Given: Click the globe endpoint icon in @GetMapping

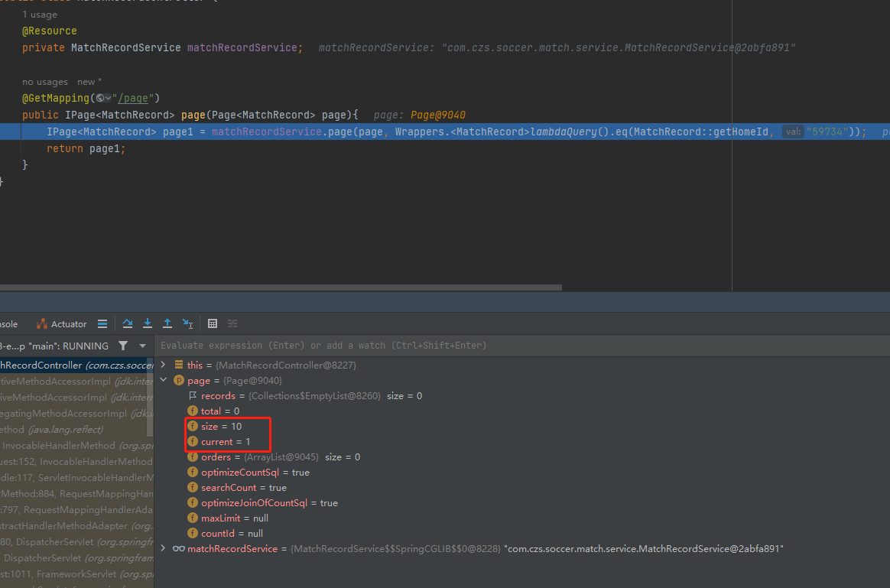Looking at the screenshot, I should pos(100,98).
